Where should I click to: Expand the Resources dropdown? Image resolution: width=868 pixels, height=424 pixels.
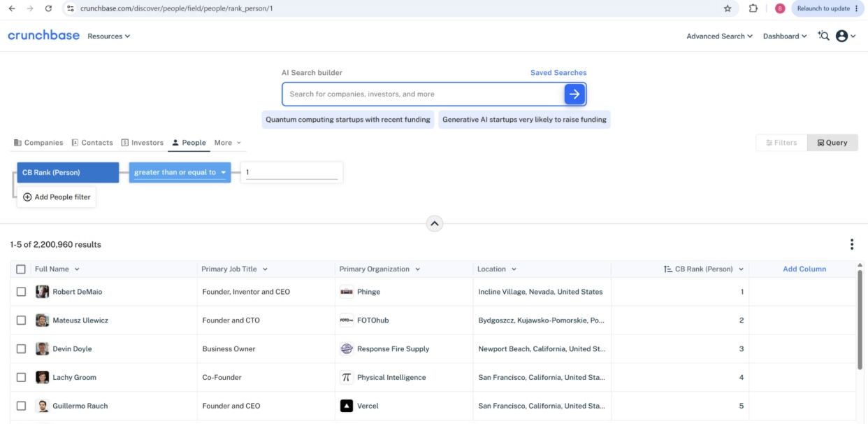point(109,36)
